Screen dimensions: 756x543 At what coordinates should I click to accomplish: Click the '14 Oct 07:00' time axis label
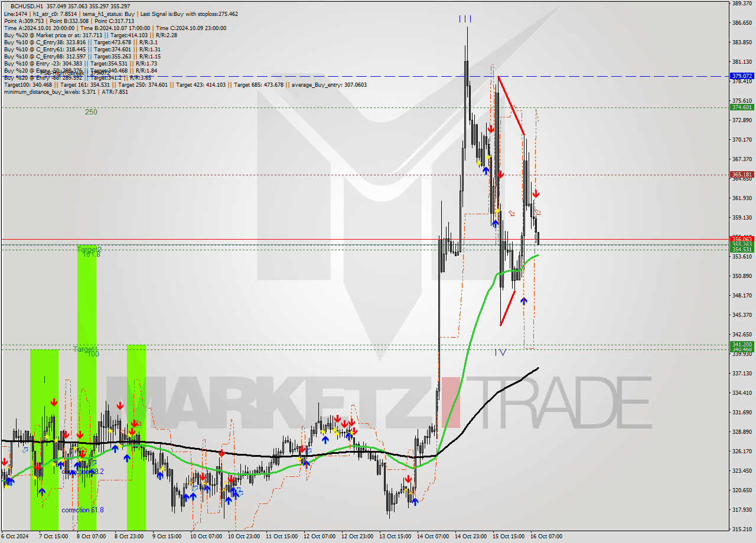click(432, 537)
